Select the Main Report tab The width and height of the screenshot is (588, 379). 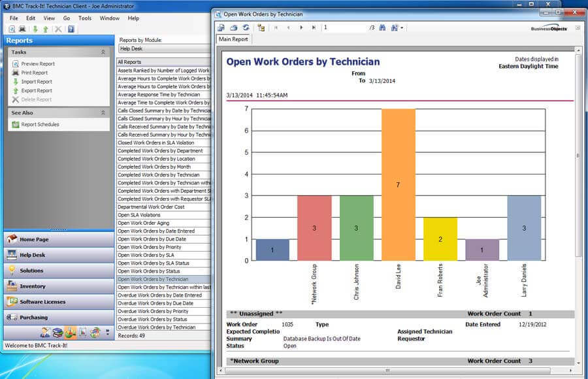point(233,39)
